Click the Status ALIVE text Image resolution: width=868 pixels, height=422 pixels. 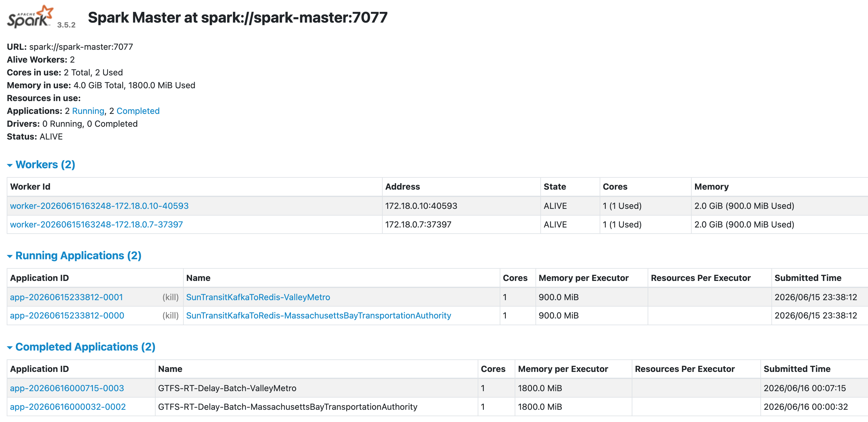point(35,136)
